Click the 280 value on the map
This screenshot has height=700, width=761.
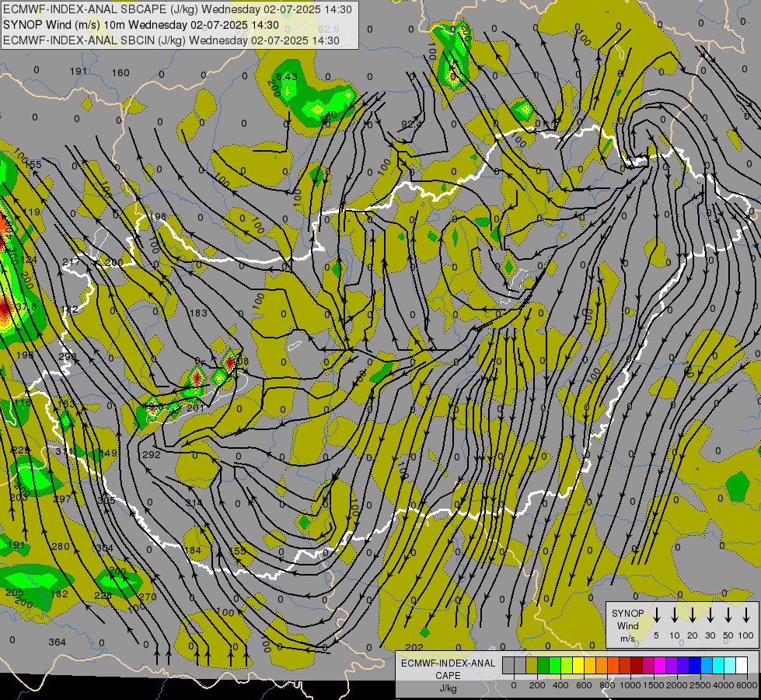tap(61, 547)
